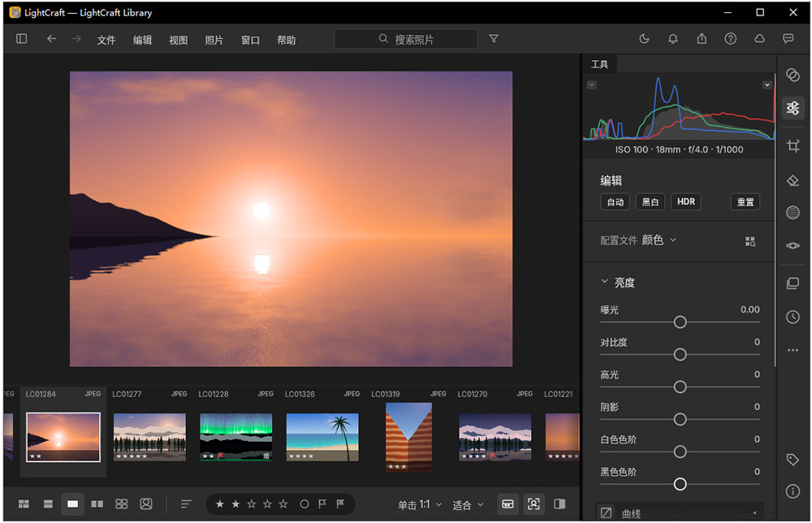Open 单击 1:1 zoom dropdown
This screenshot has width=812, height=523.
tap(420, 504)
